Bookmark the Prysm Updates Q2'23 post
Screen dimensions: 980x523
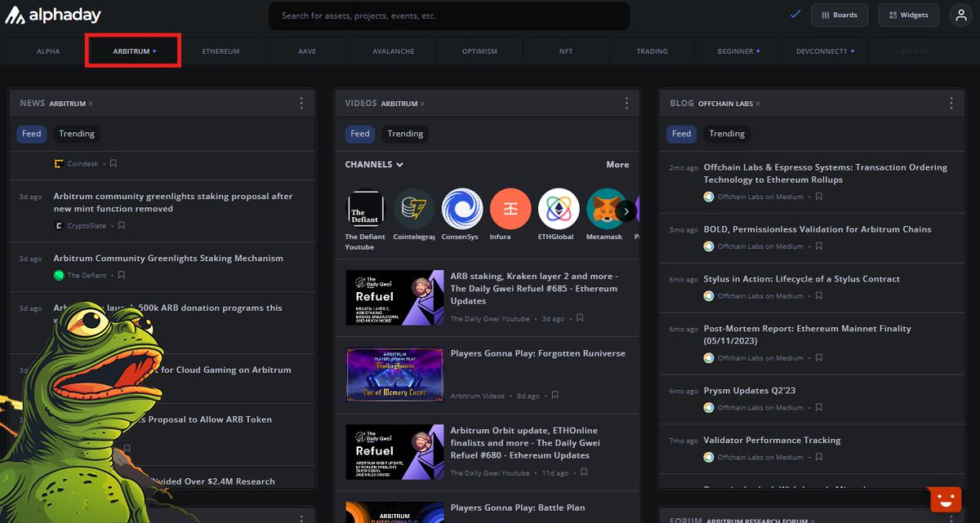click(819, 408)
